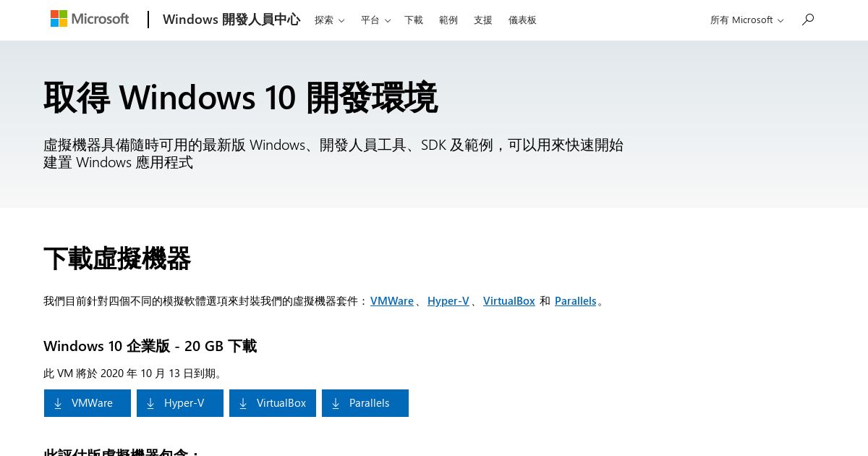
Task: Download the Parallels virtual machine
Action: [x=365, y=403]
